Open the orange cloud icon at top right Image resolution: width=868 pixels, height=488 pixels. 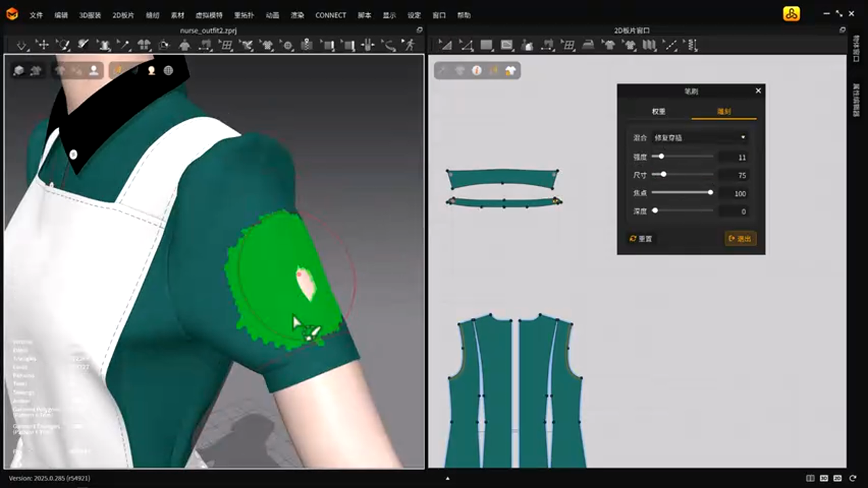(791, 14)
